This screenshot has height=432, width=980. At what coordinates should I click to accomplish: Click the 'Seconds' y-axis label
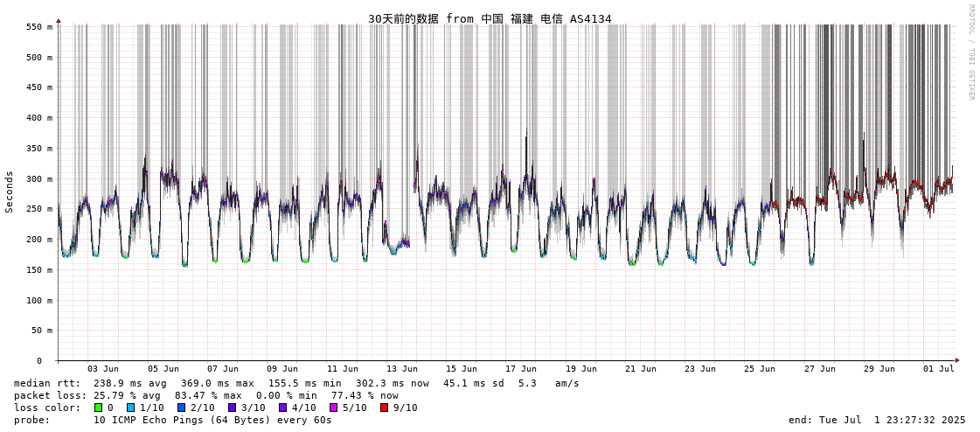(10, 192)
